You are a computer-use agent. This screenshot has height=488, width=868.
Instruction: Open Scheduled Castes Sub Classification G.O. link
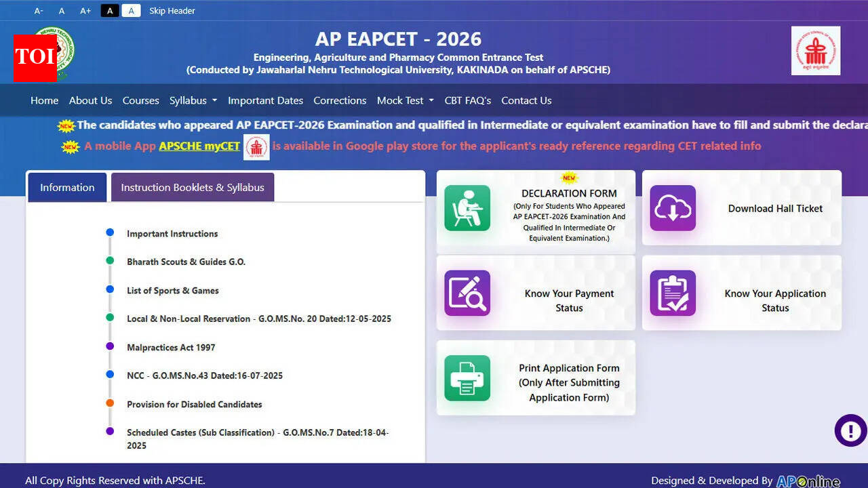(x=258, y=439)
